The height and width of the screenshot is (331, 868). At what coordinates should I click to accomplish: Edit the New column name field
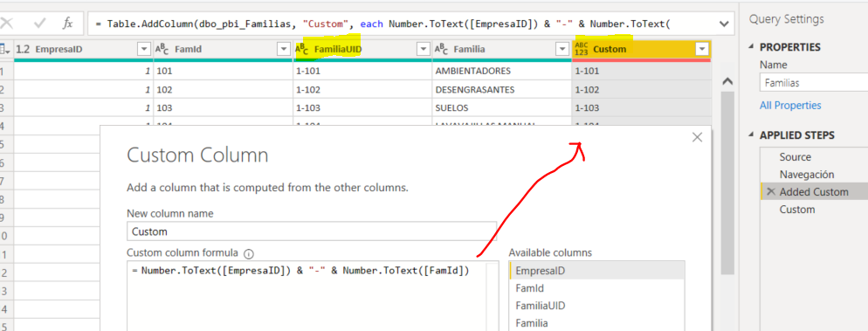pos(312,231)
